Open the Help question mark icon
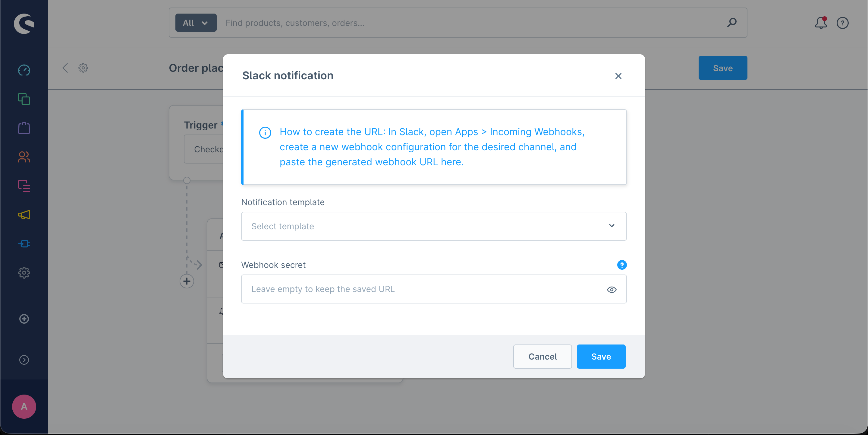The image size is (868, 435). pos(843,23)
